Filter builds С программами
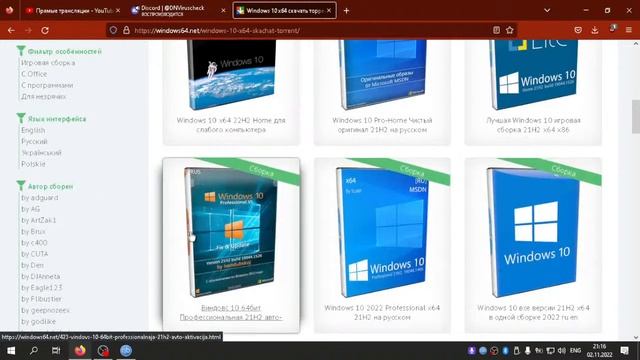Viewport: 640px width, 360px height. (x=47, y=85)
